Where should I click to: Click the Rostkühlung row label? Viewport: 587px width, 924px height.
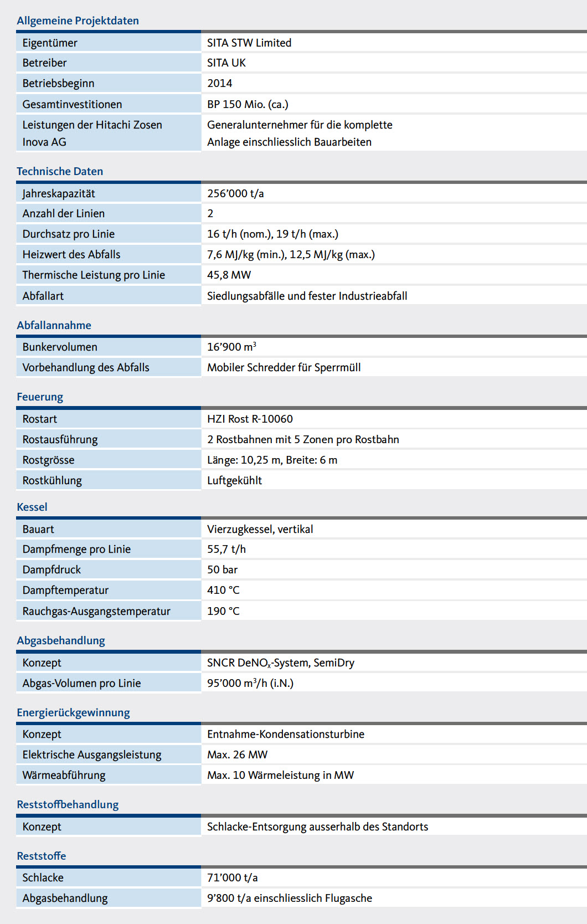(x=52, y=480)
